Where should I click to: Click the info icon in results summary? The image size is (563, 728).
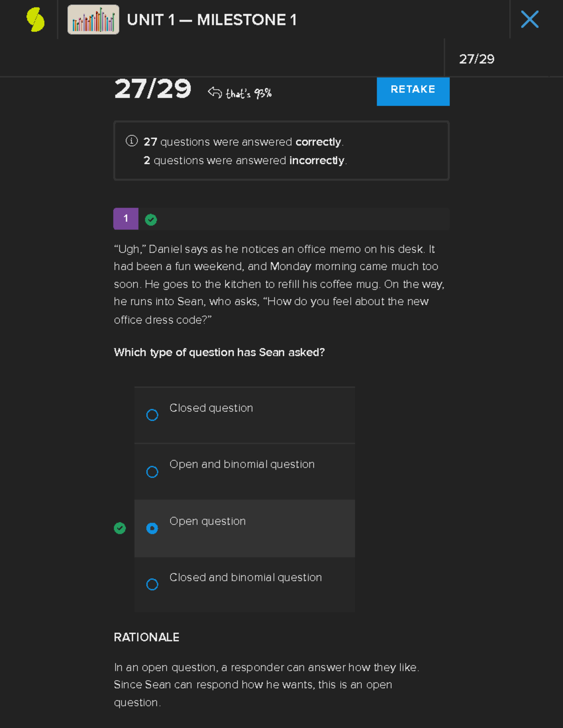pos(131,141)
